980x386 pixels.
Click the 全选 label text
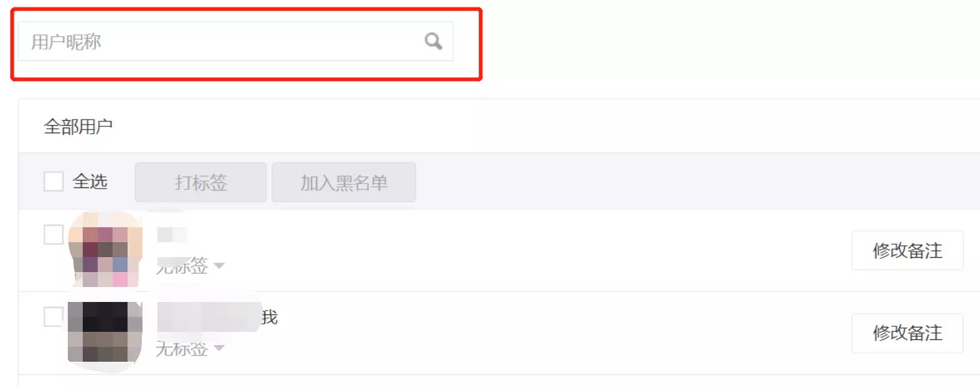[x=90, y=182]
